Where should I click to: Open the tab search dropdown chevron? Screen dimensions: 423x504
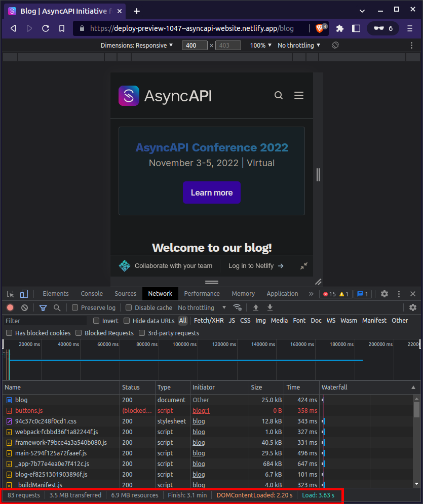pyautogui.click(x=362, y=11)
